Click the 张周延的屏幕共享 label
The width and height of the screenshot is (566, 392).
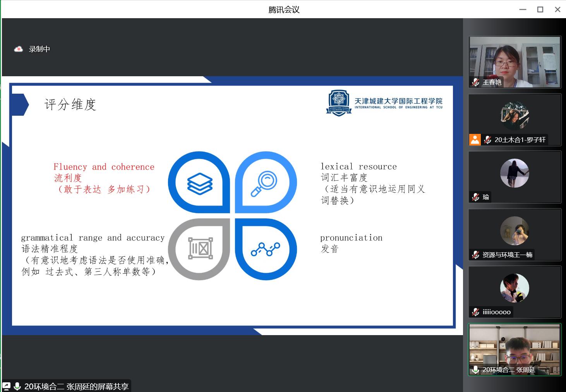tap(76, 386)
